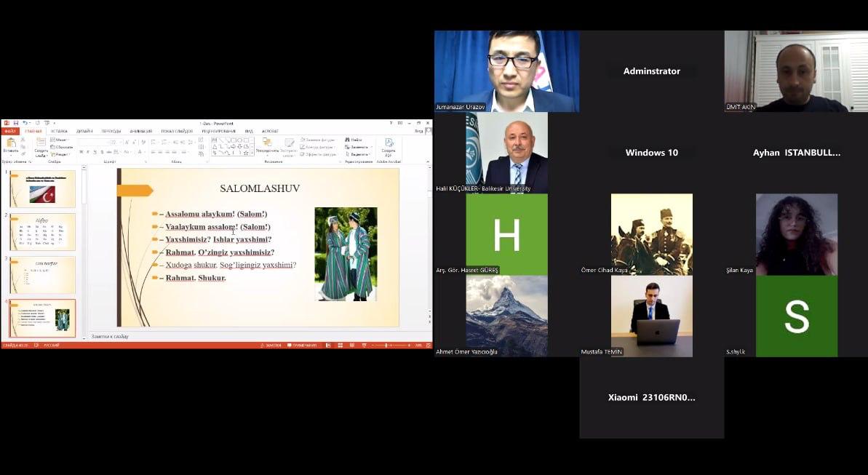Screen dimensions: 868x475
Task: Toggle Примечания (Comments) pane in status bar
Action: pos(302,346)
